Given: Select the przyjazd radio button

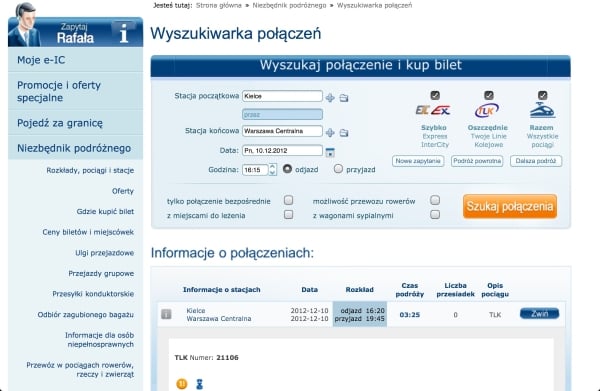Looking at the screenshot, I should [338, 169].
